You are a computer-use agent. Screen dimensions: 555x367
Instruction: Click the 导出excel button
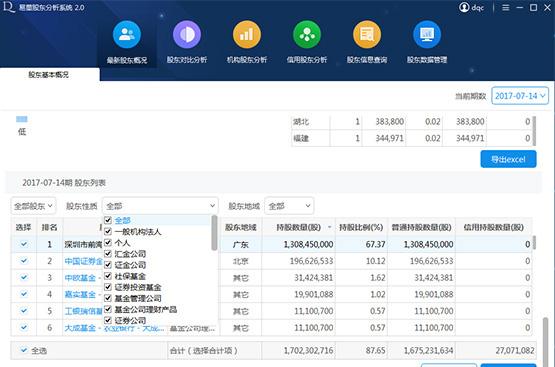(x=508, y=159)
